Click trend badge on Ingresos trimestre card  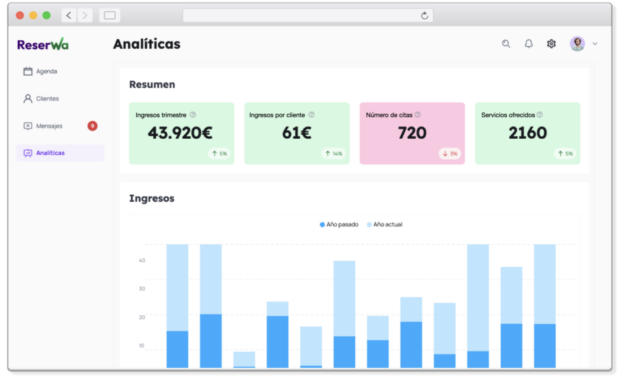click(x=219, y=154)
